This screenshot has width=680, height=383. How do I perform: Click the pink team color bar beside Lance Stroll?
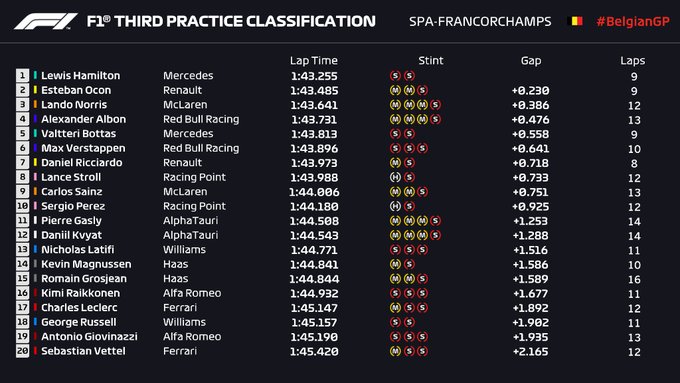[x=35, y=177]
